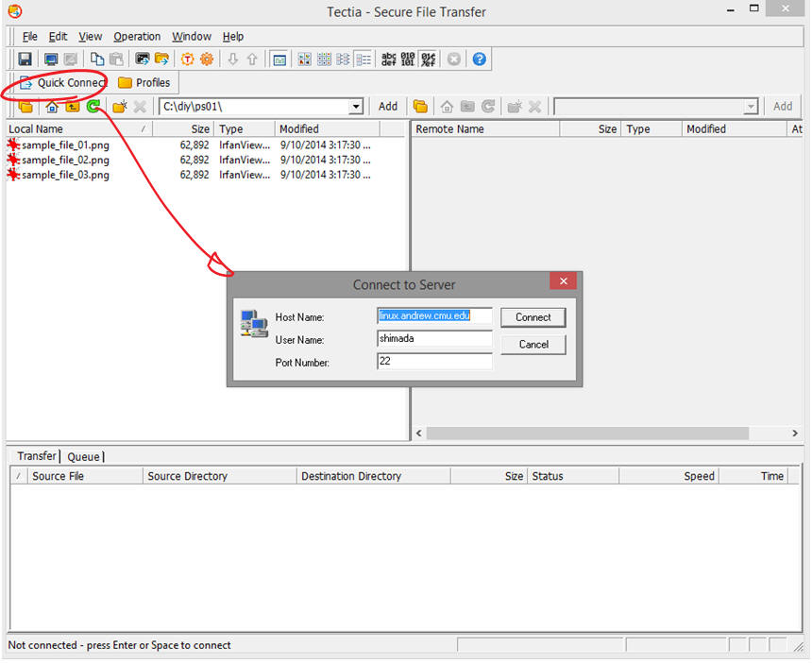This screenshot has width=812, height=663.
Task: Switch to the Transfer tab
Action: 36,456
